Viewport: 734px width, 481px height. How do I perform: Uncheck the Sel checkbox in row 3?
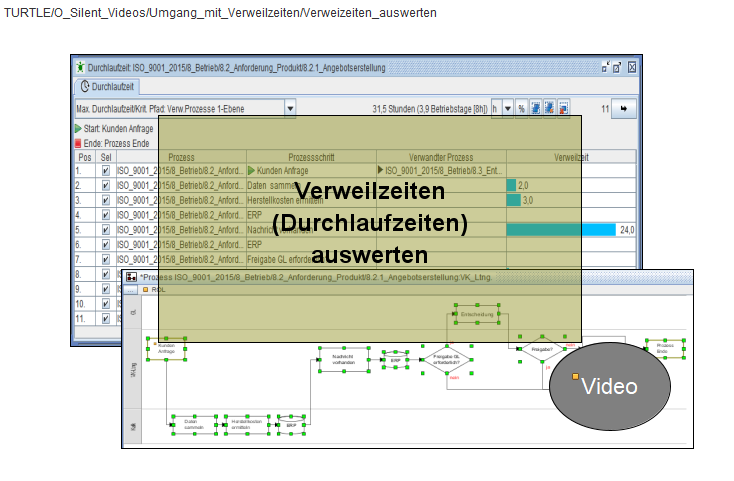click(106, 200)
